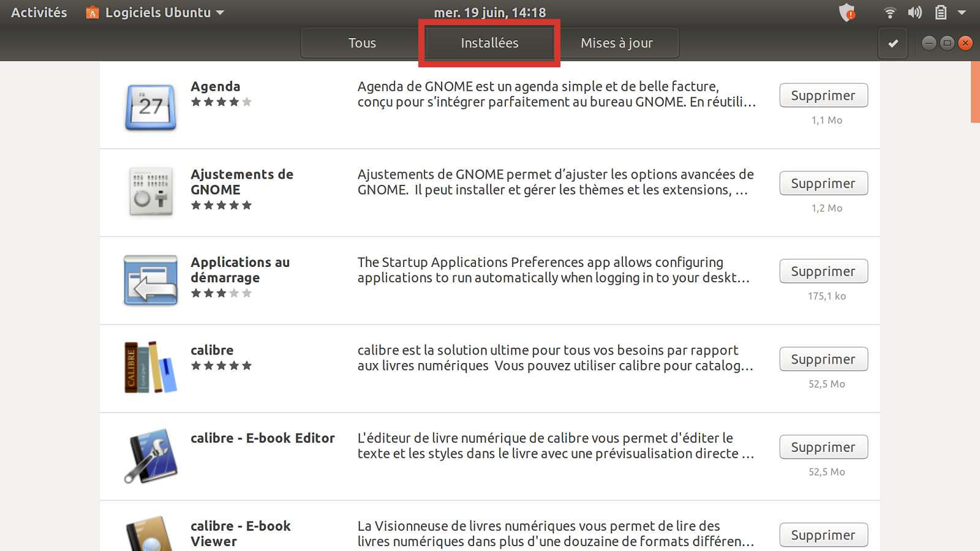
Task: Switch to the Tous tab
Action: (x=362, y=43)
